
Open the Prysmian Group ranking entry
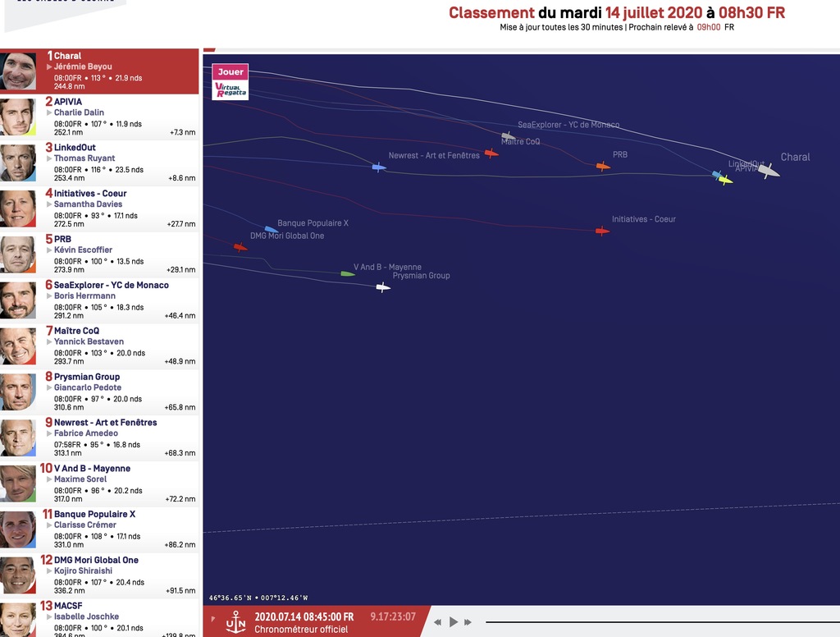coord(99,392)
